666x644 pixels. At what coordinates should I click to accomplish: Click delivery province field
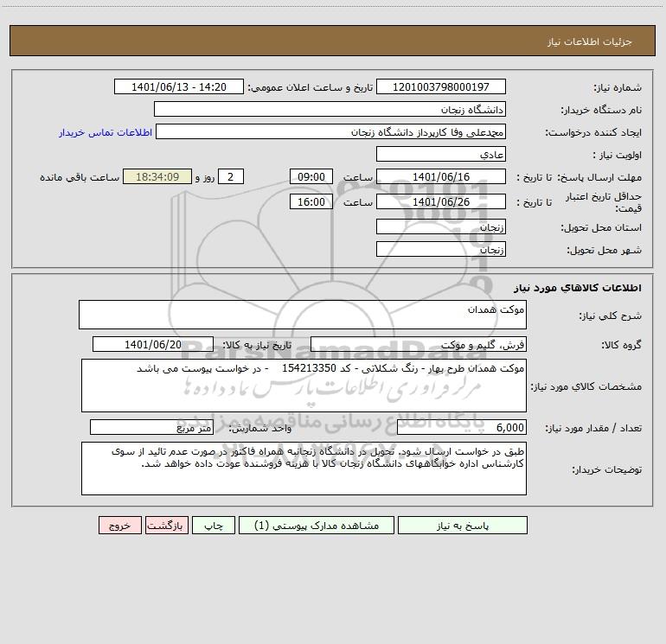[x=441, y=226]
